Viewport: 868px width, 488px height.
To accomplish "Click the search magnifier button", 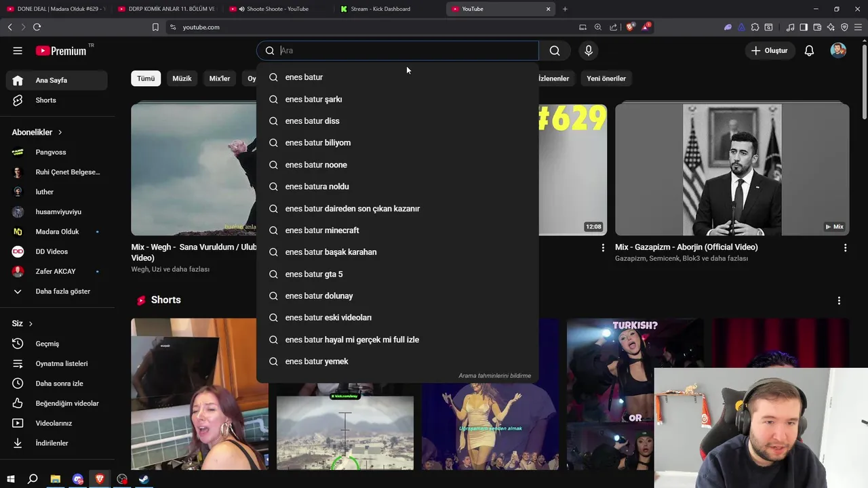I will (555, 51).
